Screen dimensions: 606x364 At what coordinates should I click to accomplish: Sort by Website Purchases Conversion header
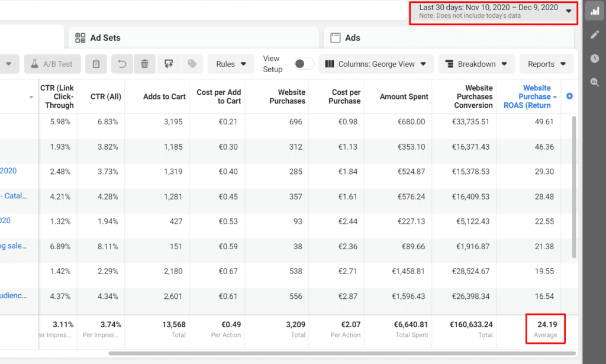473,96
